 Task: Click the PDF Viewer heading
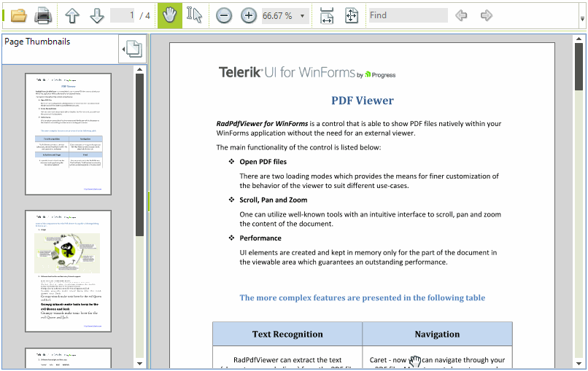click(363, 101)
